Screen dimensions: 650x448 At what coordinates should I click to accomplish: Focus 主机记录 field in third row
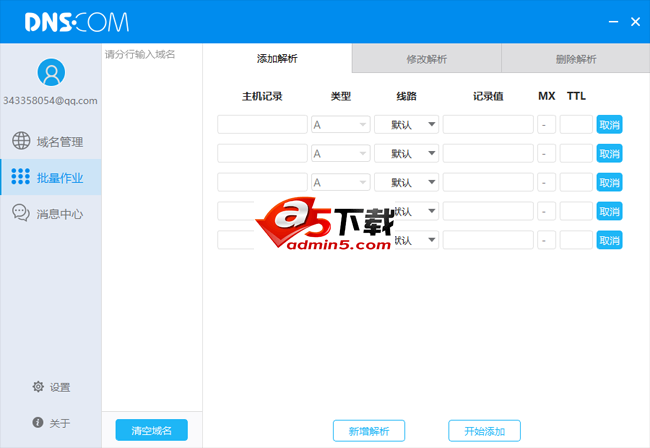click(x=262, y=182)
